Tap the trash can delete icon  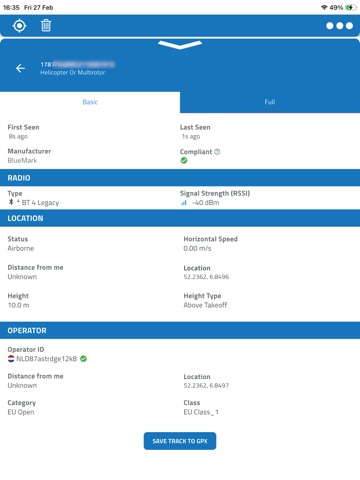click(46, 25)
